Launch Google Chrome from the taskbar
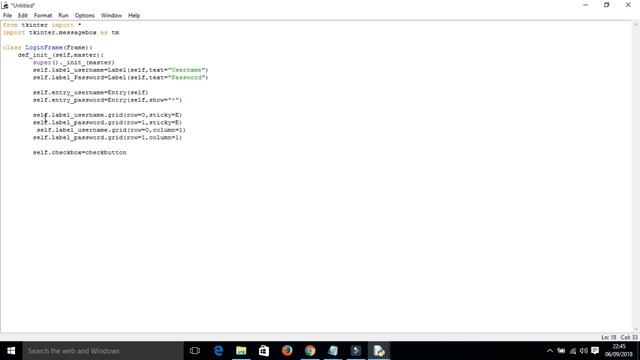This screenshot has height=360, width=640. pyautogui.click(x=310, y=351)
